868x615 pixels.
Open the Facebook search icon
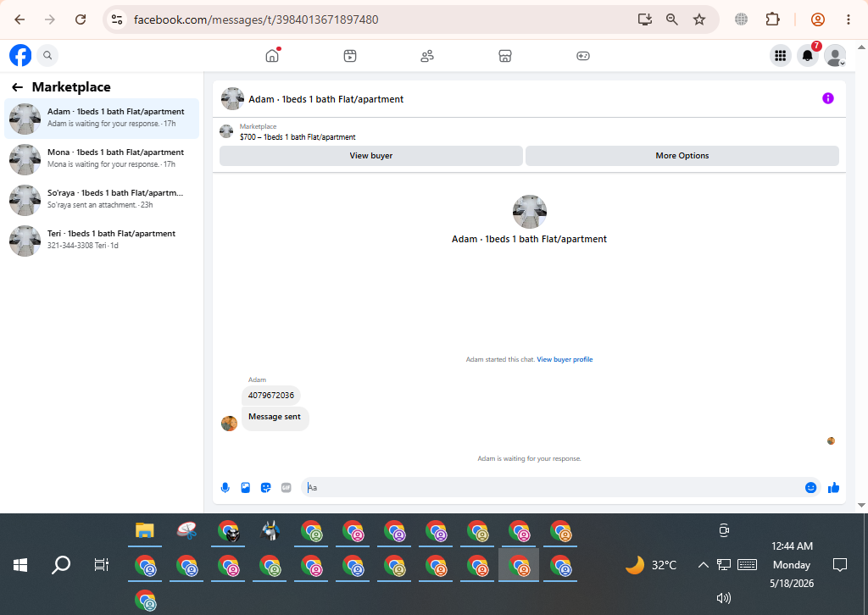47,55
